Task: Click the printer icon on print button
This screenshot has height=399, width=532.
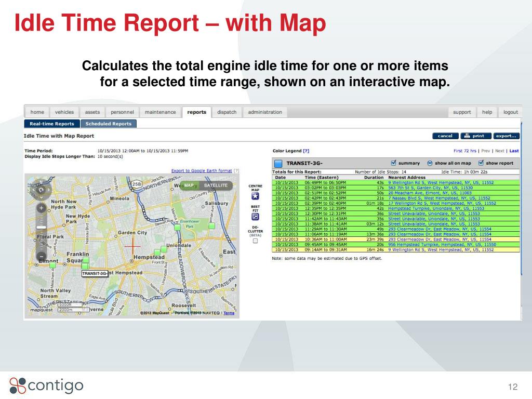Action: (467, 136)
